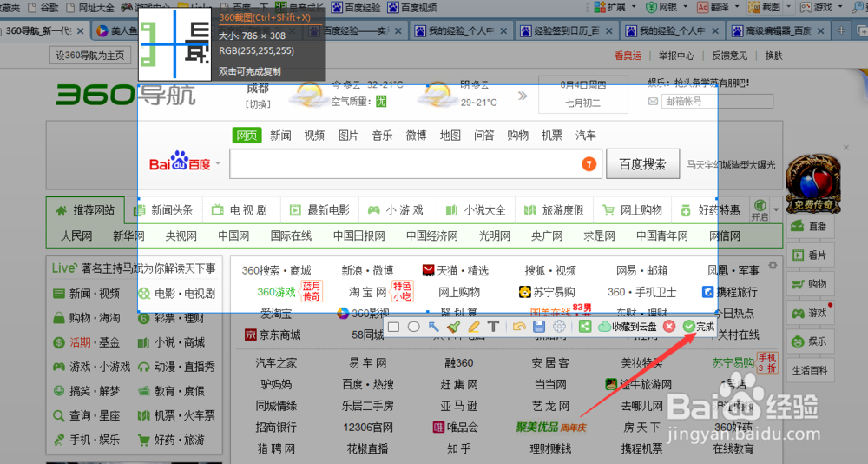Screen dimensions: 868x464
Task: Open new browser tab with plus button
Action: pyautogui.click(x=841, y=30)
